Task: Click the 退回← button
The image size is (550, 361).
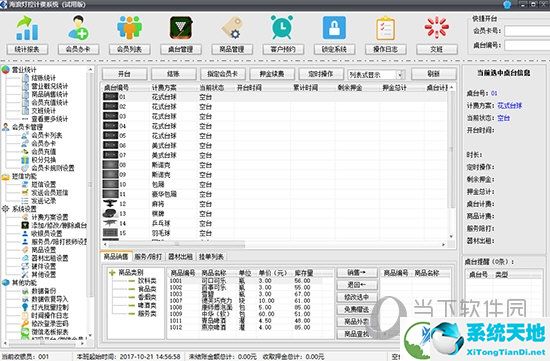Action: click(x=357, y=285)
